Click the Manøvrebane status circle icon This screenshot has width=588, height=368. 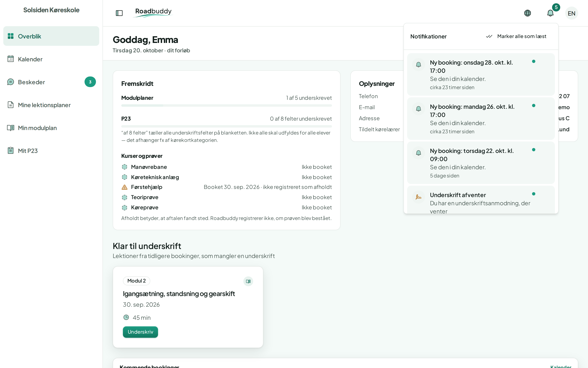(124, 167)
